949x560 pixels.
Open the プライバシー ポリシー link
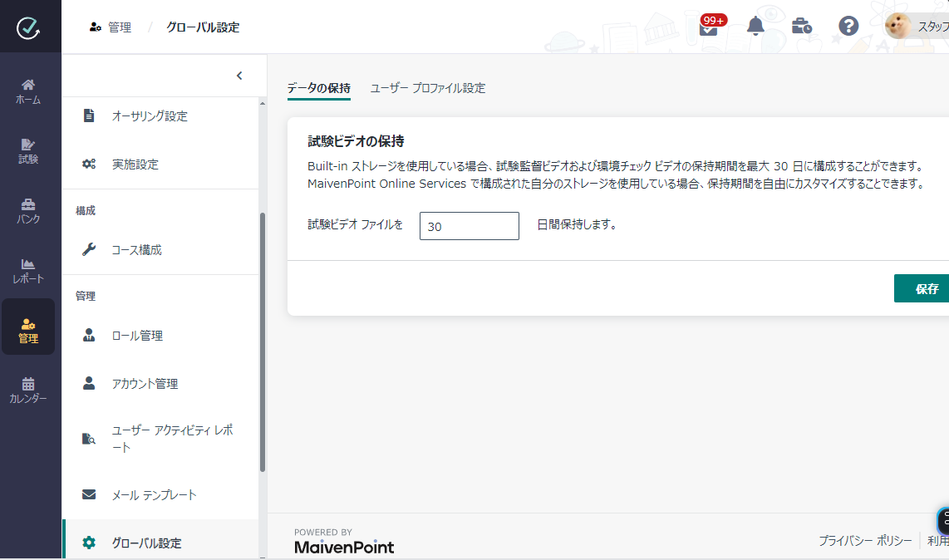click(x=864, y=541)
